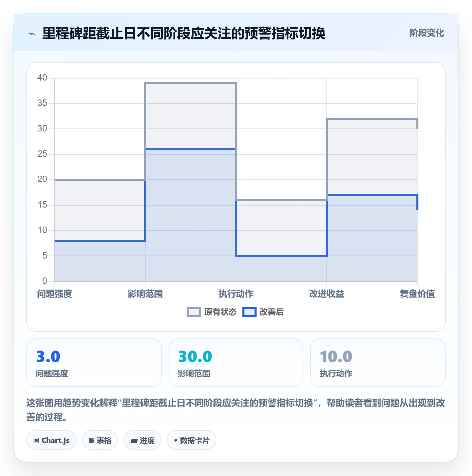Viewport: 472px width, 476px height.
Task: Click the 复盘价值 x-axis label
Action: coord(417,294)
